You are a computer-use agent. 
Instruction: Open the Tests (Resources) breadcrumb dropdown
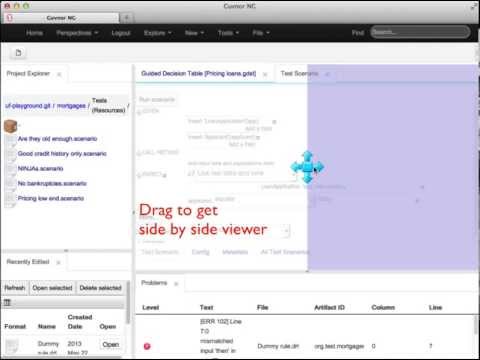[x=109, y=105]
